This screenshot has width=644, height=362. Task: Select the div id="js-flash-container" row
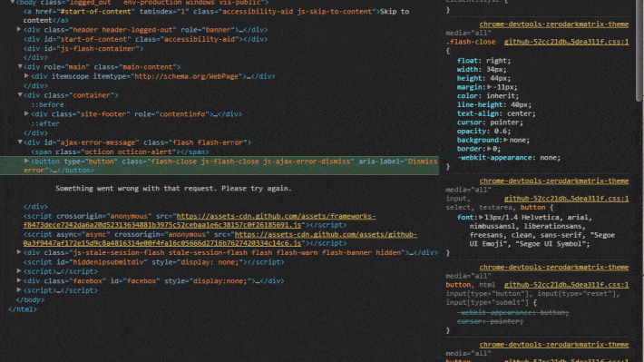[83, 48]
